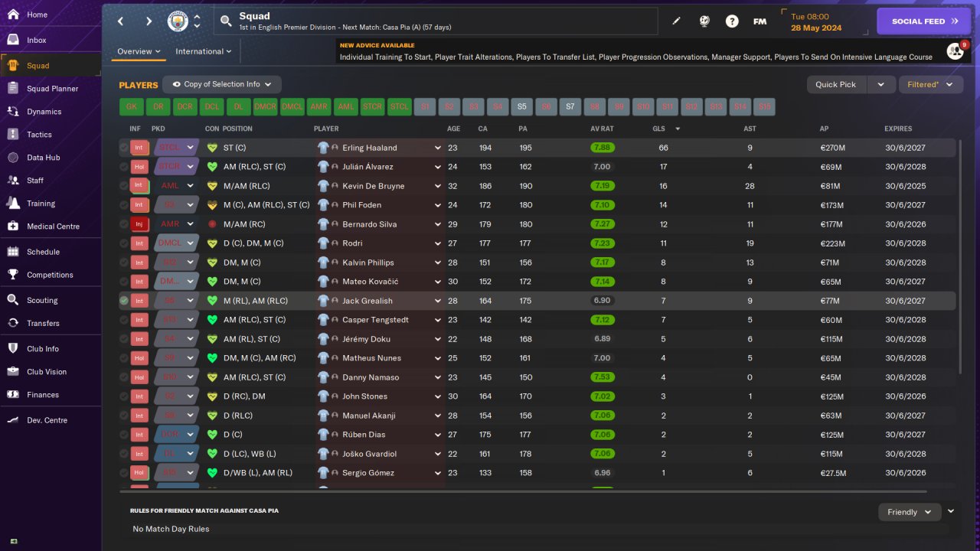The height and width of the screenshot is (551, 980).
Task: Untick the selection circle for Jack Grealish
Action: click(124, 301)
